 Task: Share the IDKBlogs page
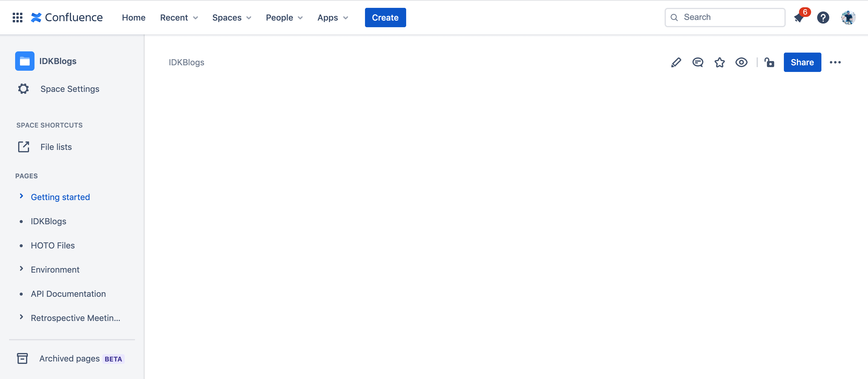[802, 62]
